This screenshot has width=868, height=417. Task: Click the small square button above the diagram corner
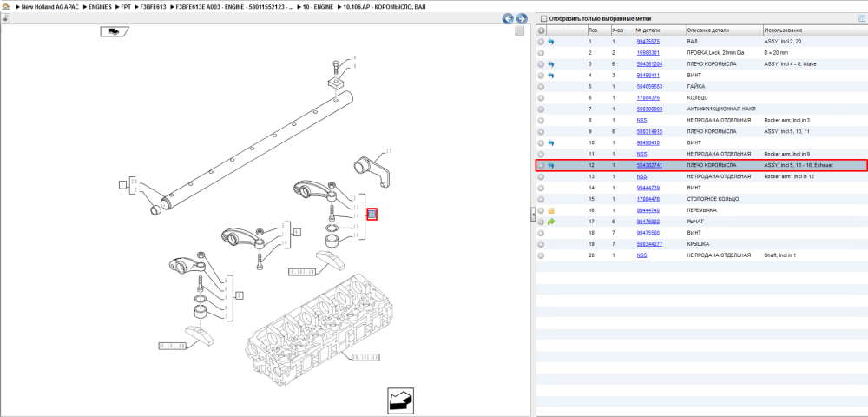tap(519, 31)
